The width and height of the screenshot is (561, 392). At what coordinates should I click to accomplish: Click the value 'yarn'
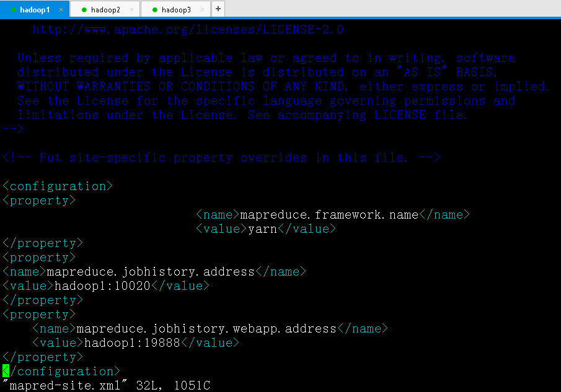(262, 229)
